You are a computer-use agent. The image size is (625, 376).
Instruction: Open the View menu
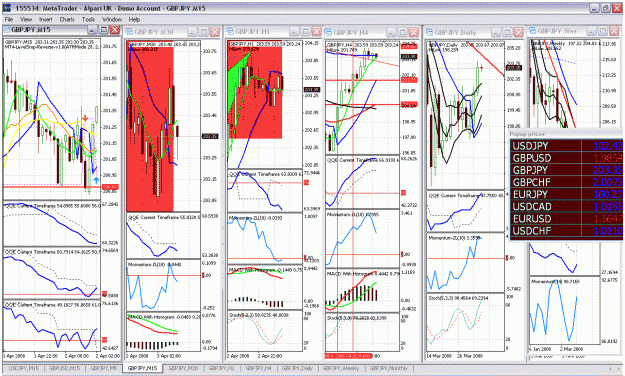pyautogui.click(x=26, y=19)
